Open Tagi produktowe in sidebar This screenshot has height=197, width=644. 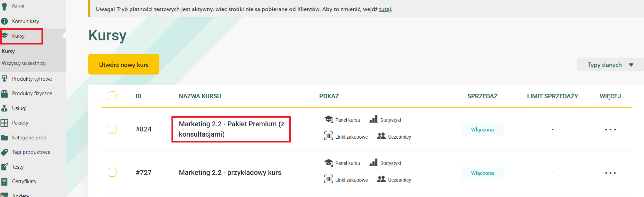coord(31,152)
